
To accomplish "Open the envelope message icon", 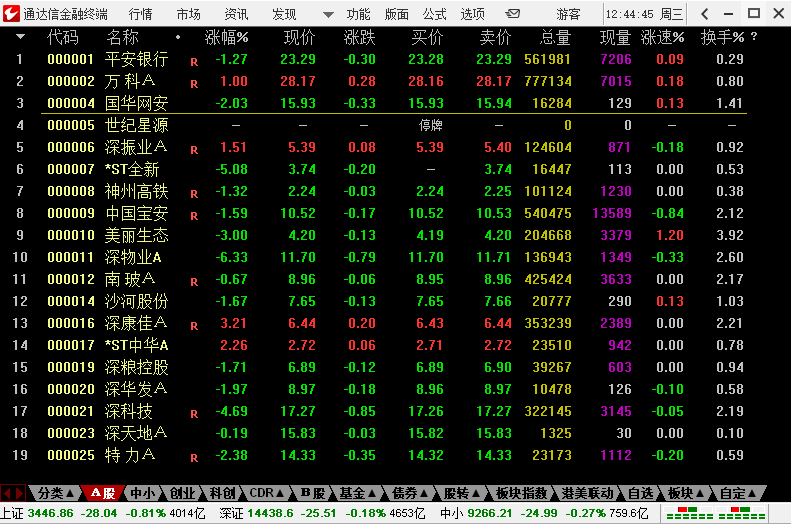I will pyautogui.click(x=513, y=14).
